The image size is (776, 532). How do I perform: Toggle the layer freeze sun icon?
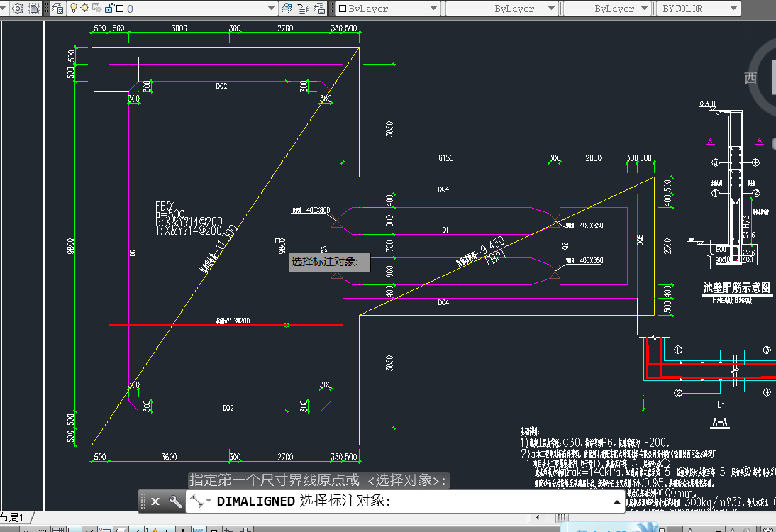(84, 8)
